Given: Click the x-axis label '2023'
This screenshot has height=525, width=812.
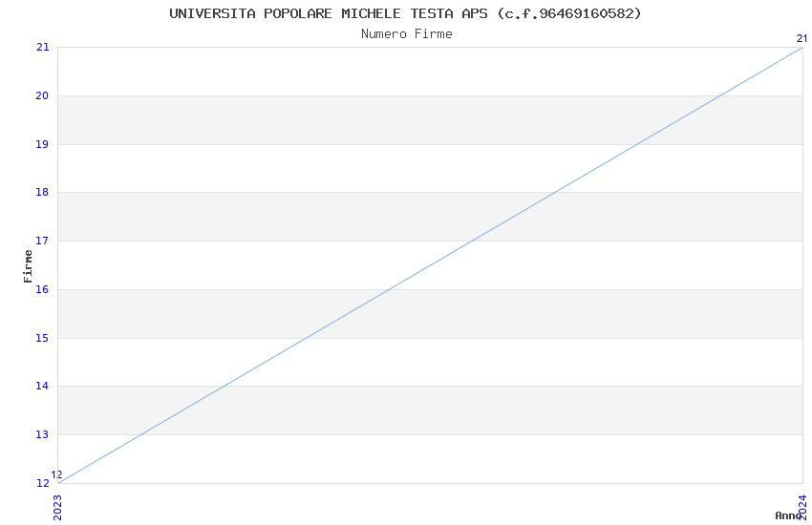Looking at the screenshot, I should pos(57,508).
